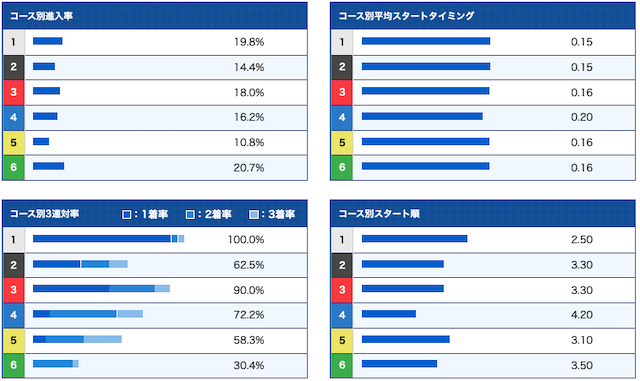640x381 pixels.
Task: Click green course 6 badge in コース別3連対率
Action: pos(13,365)
